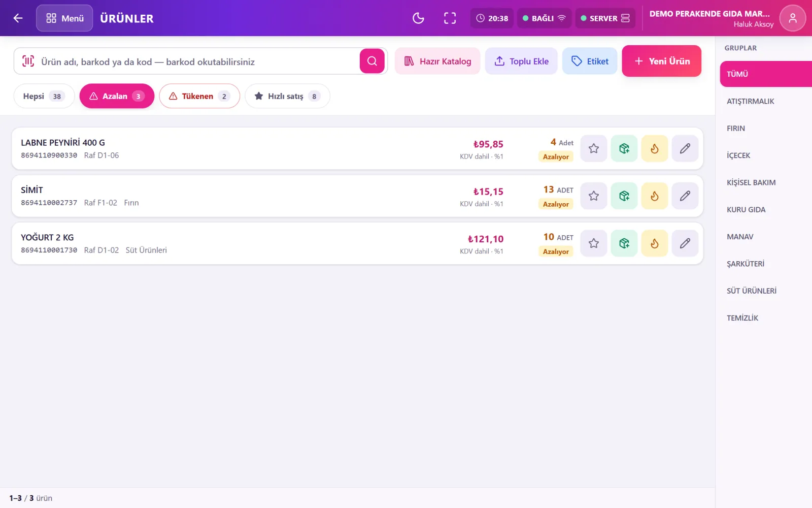
Task: Toggle dark mode with the moon icon
Action: [418, 18]
